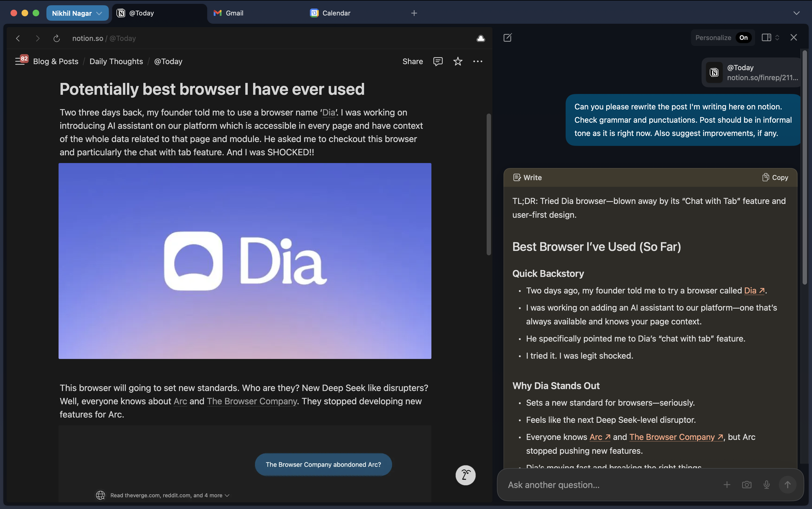The image size is (812, 509).
Task: Open the Arc link in Notion post
Action: pyautogui.click(x=180, y=401)
